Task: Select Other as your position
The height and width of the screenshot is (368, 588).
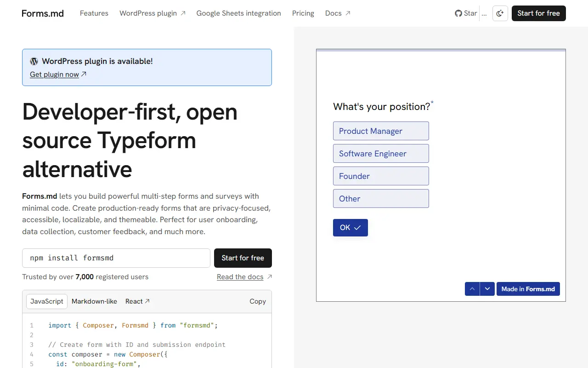Action: coord(381,199)
